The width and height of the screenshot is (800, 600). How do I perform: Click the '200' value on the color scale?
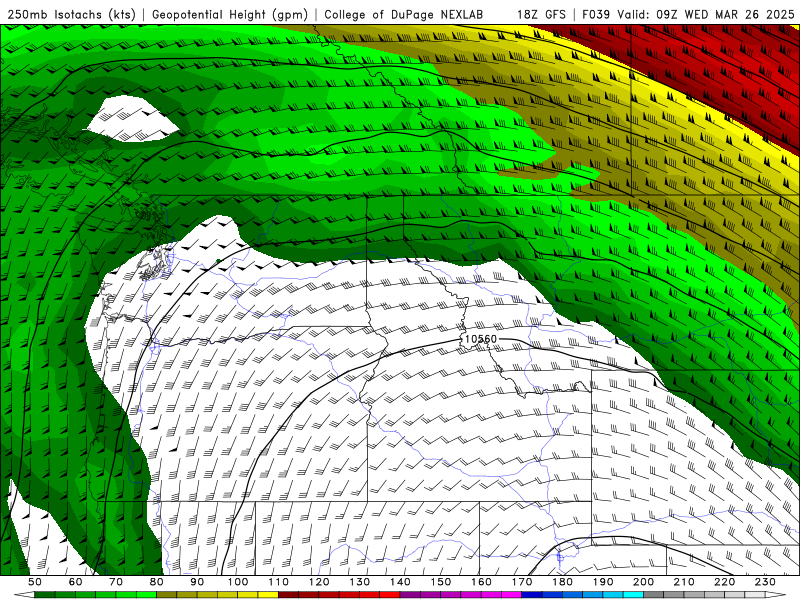[643, 582]
